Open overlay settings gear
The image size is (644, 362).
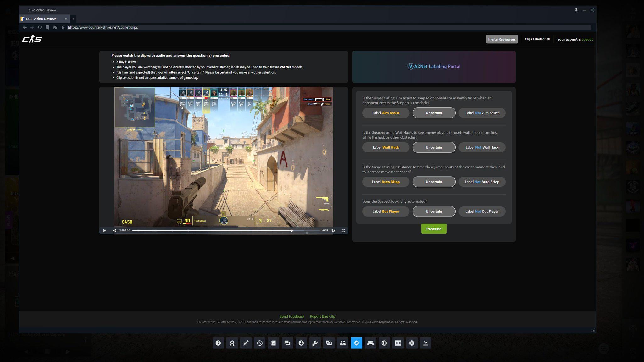[412, 343]
